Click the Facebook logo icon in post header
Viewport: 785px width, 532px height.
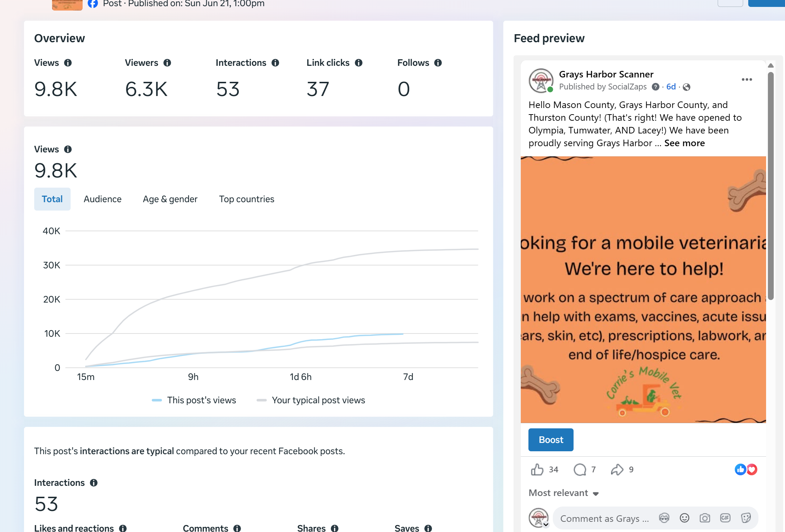coord(93,4)
